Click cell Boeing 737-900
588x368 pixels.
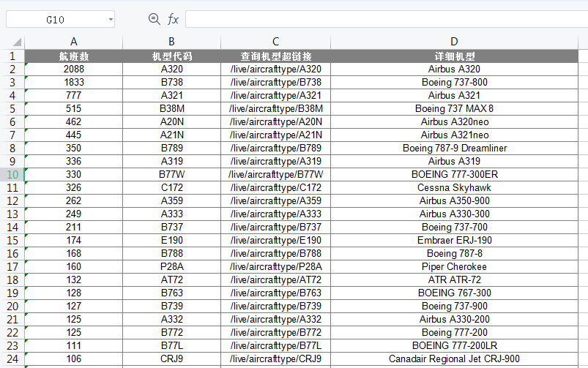454,306
